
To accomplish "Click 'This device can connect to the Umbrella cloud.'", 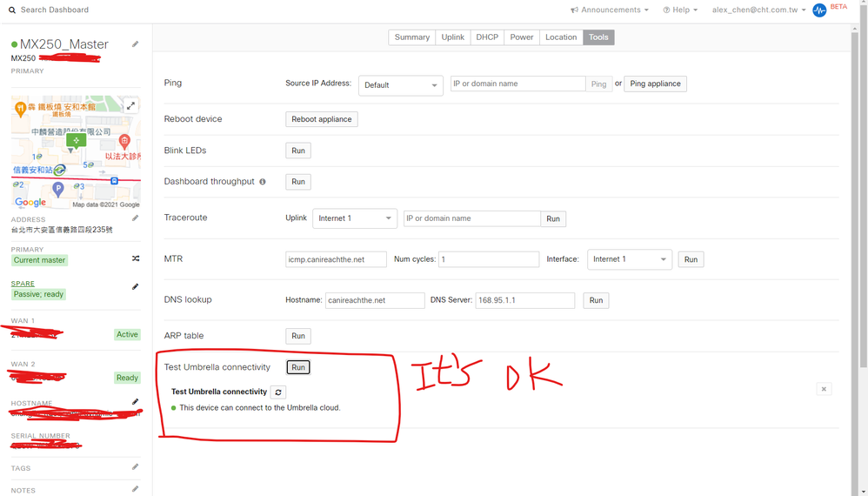I will (260, 407).
